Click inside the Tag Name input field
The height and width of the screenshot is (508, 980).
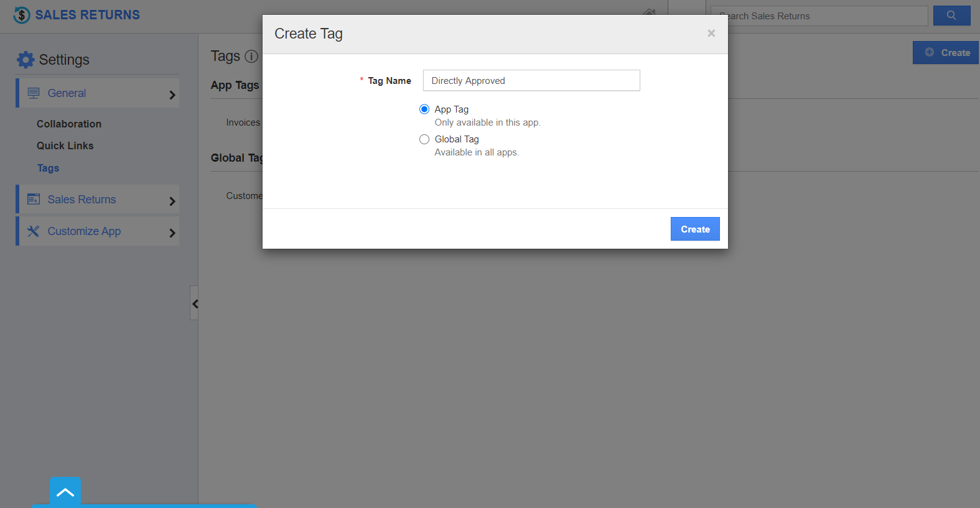pyautogui.click(x=531, y=80)
